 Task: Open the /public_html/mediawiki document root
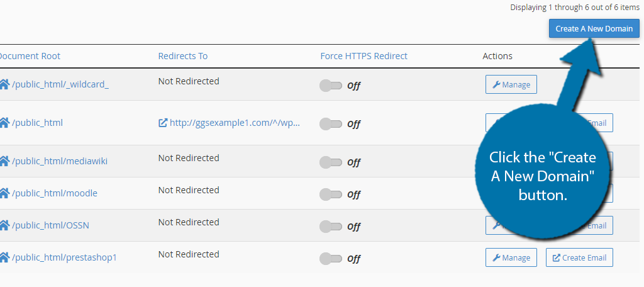click(x=60, y=161)
